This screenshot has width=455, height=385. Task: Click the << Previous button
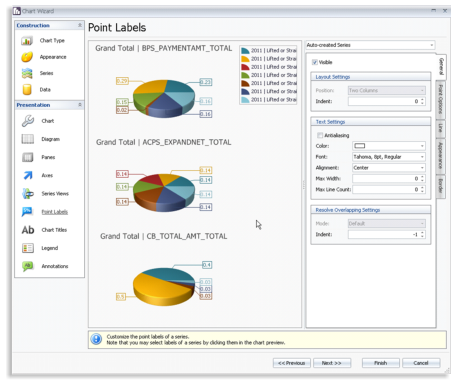click(292, 363)
